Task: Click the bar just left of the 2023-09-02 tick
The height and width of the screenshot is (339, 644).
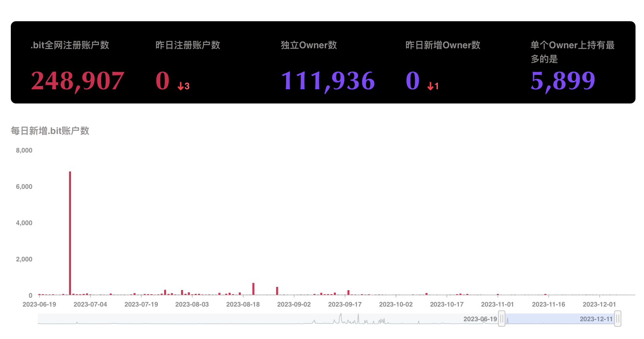Action: pos(277,291)
